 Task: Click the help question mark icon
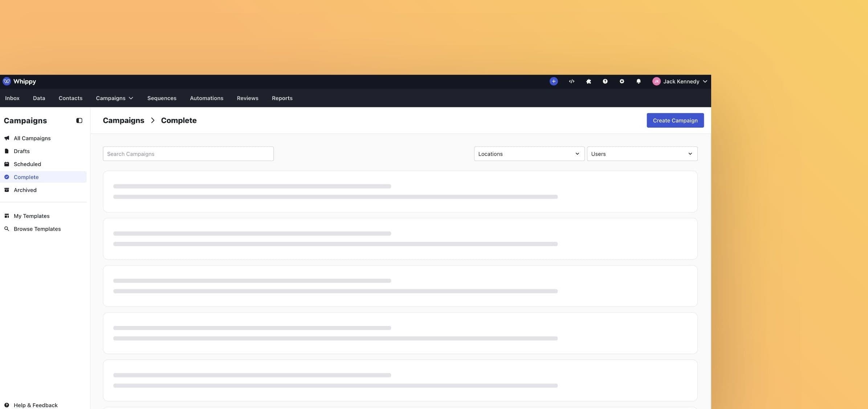[605, 82]
